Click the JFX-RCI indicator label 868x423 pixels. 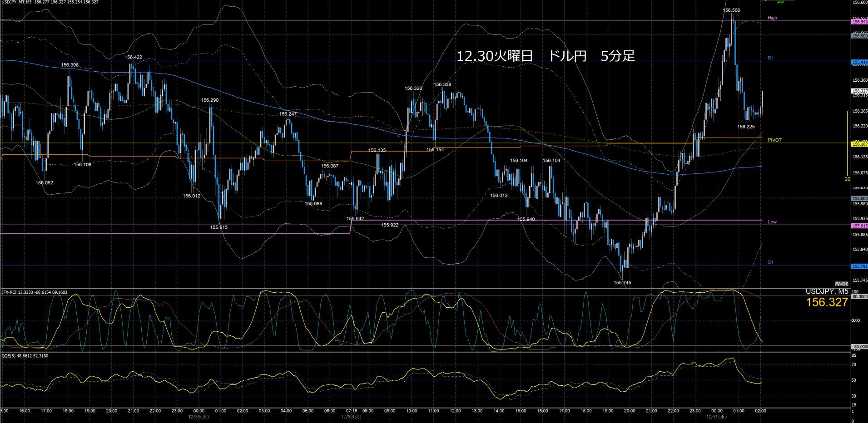pos(34,292)
